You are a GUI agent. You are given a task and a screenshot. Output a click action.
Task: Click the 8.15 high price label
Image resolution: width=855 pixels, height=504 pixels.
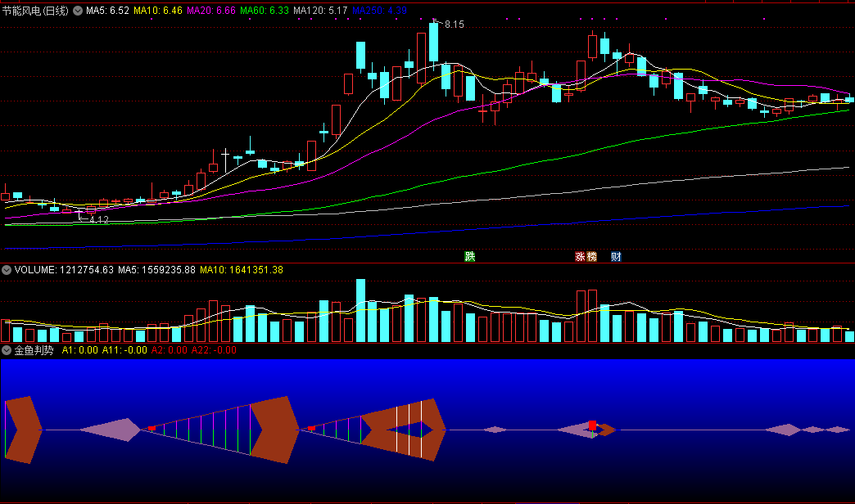[x=455, y=25]
